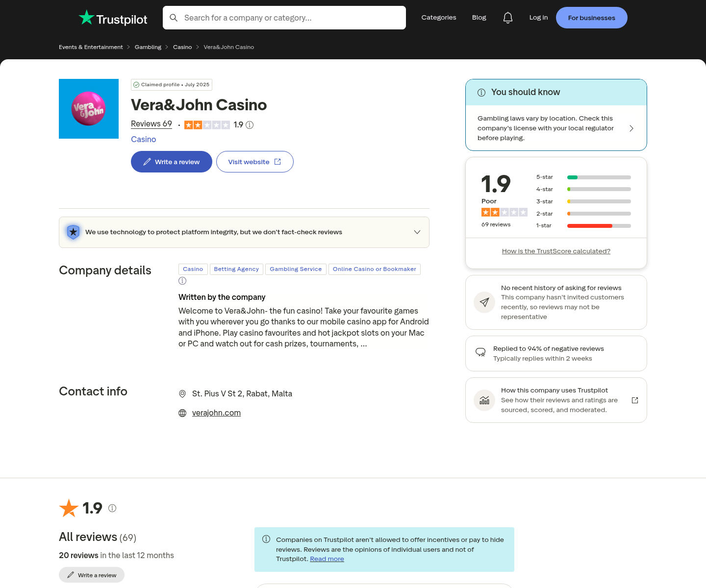706x588 pixels.
Task: Click the location pin icon
Action: pos(182,394)
